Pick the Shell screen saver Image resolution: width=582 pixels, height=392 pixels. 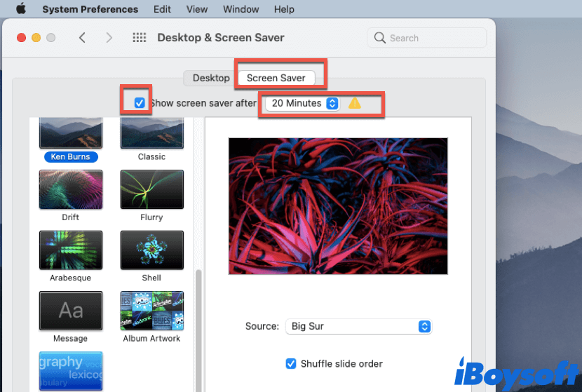(x=151, y=250)
